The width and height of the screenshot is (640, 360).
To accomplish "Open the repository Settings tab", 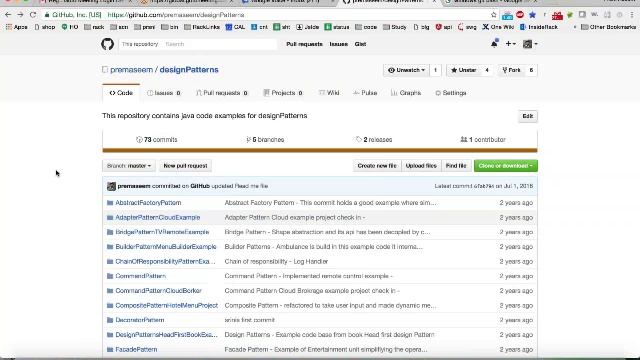I will click(451, 93).
